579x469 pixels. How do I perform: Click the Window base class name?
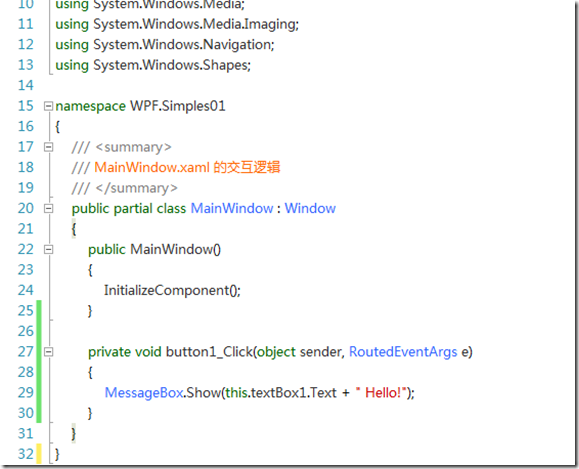pos(310,208)
